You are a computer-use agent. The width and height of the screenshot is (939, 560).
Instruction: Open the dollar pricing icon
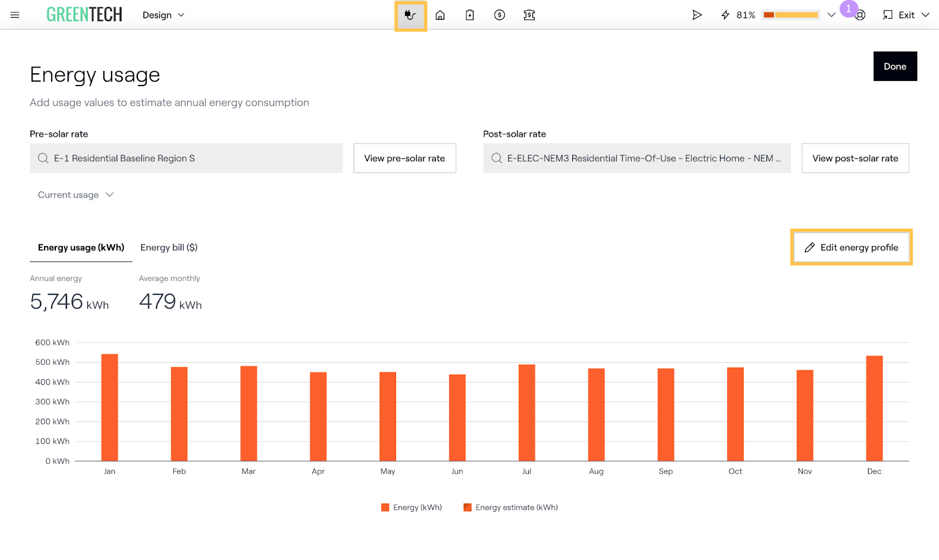[499, 15]
